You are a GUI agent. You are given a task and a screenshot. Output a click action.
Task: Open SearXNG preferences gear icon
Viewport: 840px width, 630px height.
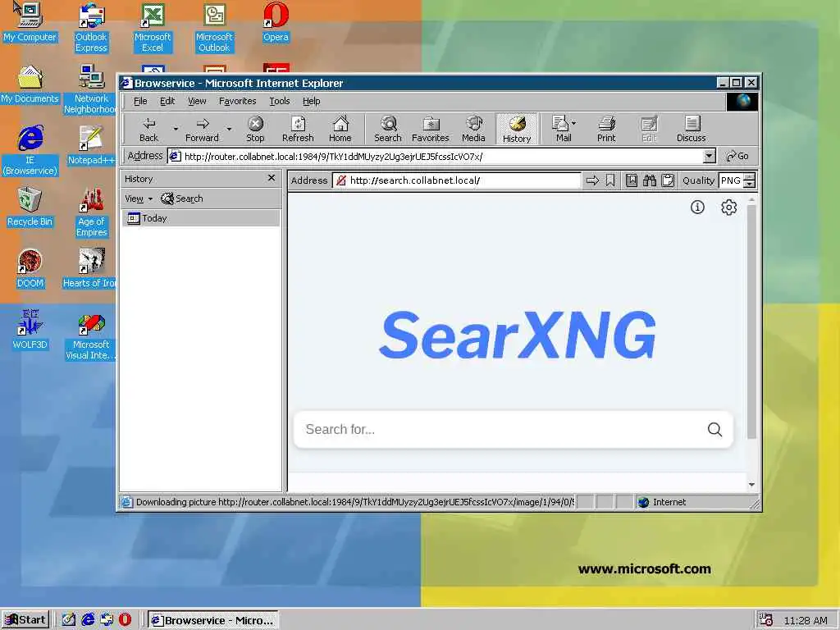pos(728,207)
